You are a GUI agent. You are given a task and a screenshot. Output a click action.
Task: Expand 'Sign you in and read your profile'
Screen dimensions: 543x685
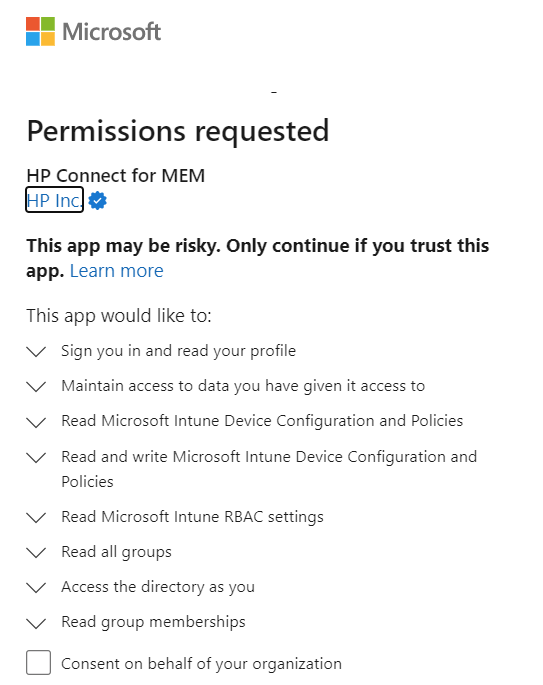click(x=36, y=351)
